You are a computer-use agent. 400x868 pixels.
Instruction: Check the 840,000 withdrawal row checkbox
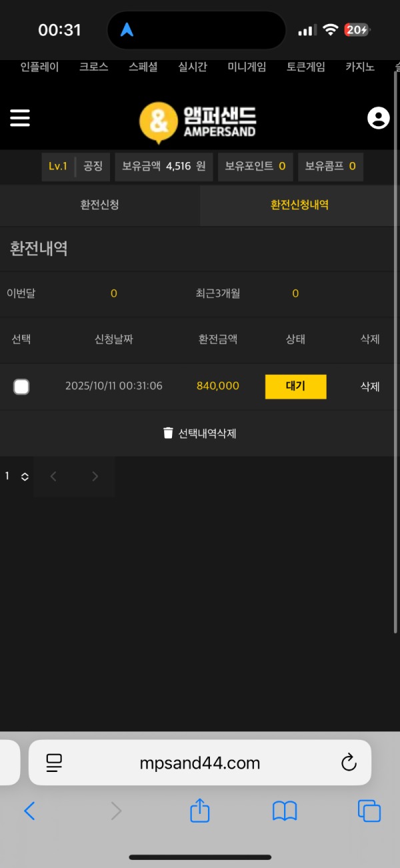point(21,386)
